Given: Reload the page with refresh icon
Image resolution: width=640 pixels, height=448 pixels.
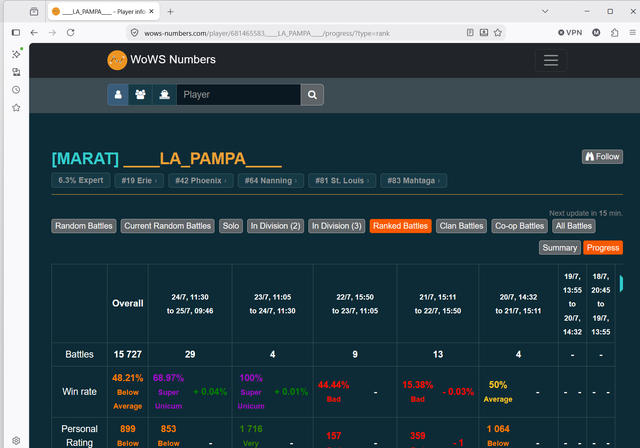Looking at the screenshot, I should pyautogui.click(x=71, y=33).
